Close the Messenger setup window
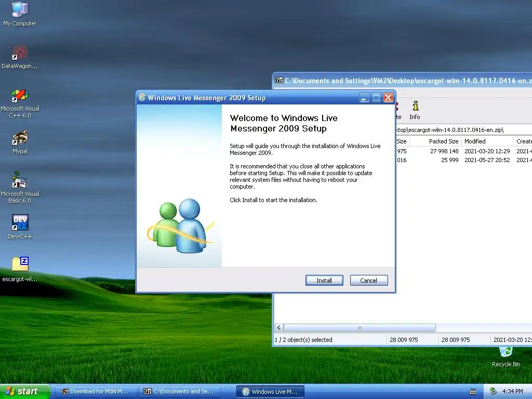 [x=388, y=98]
